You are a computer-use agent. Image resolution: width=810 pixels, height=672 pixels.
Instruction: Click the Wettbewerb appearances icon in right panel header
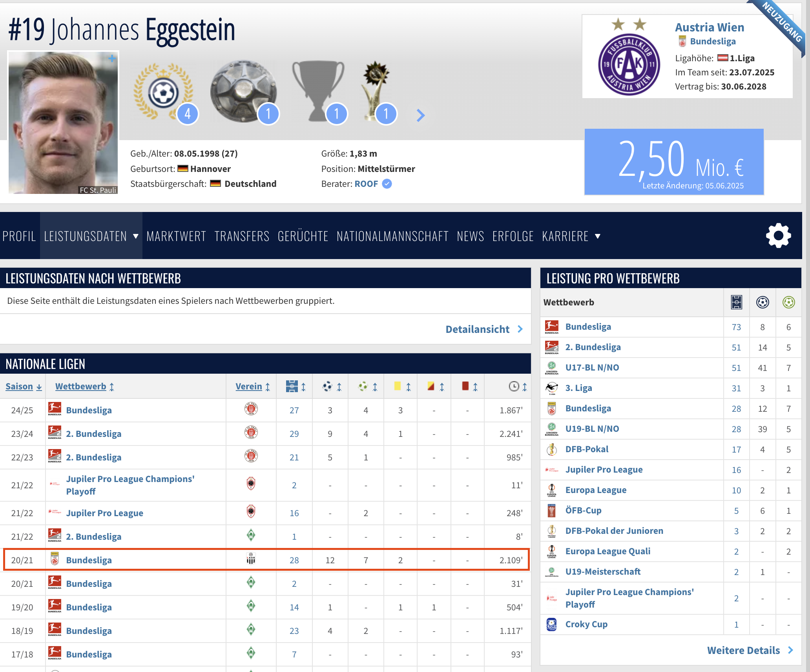click(x=737, y=302)
